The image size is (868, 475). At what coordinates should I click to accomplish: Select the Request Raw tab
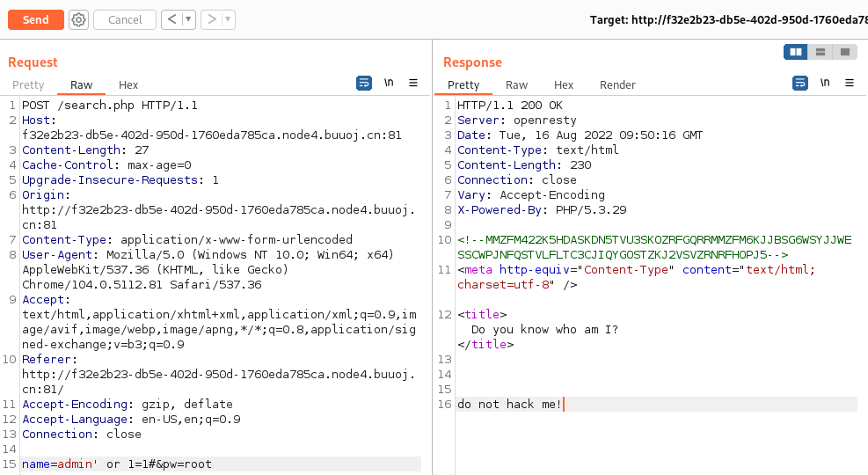(81, 84)
